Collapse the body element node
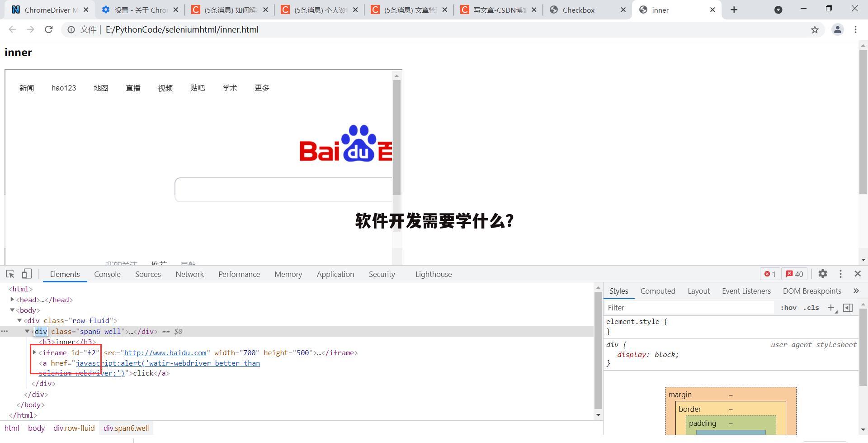The height and width of the screenshot is (443, 868). (x=12, y=310)
